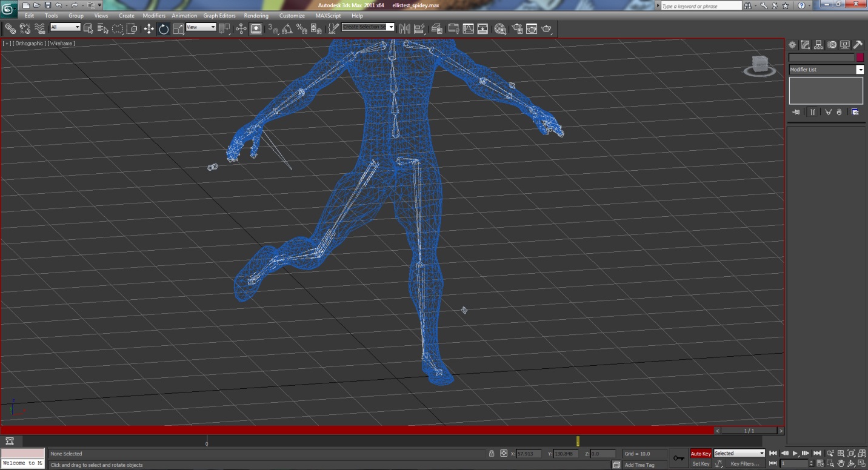The image size is (868, 470).
Task: Open the selection filter All dropdown
Action: [65, 27]
